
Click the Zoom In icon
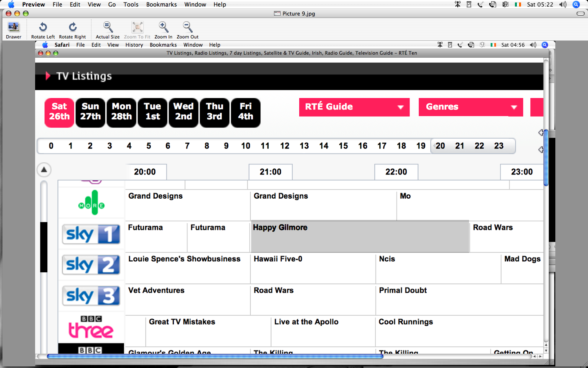[x=163, y=27]
